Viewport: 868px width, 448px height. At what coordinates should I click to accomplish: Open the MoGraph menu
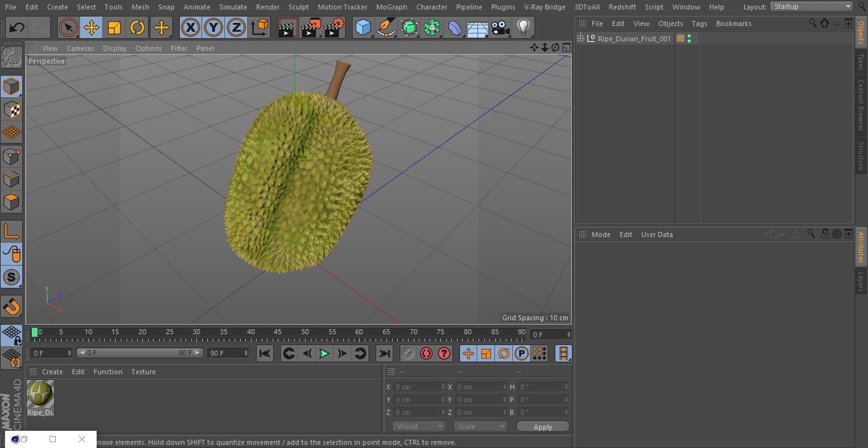391,7
